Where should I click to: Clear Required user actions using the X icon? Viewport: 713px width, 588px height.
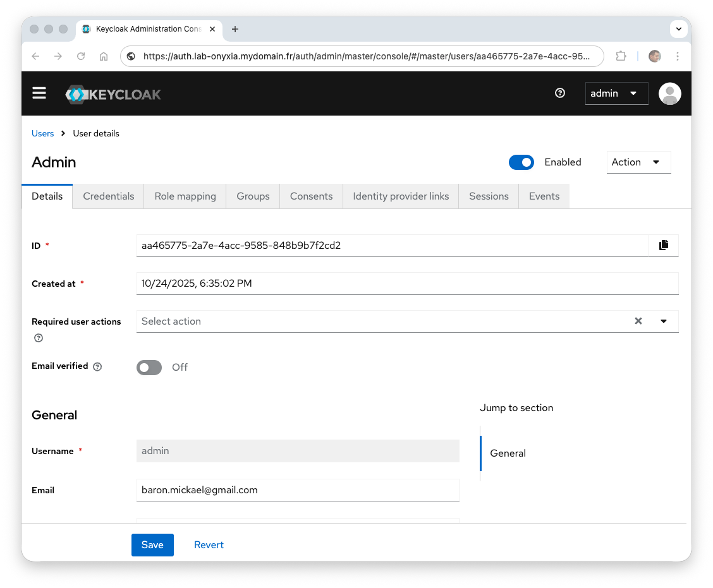[638, 321]
